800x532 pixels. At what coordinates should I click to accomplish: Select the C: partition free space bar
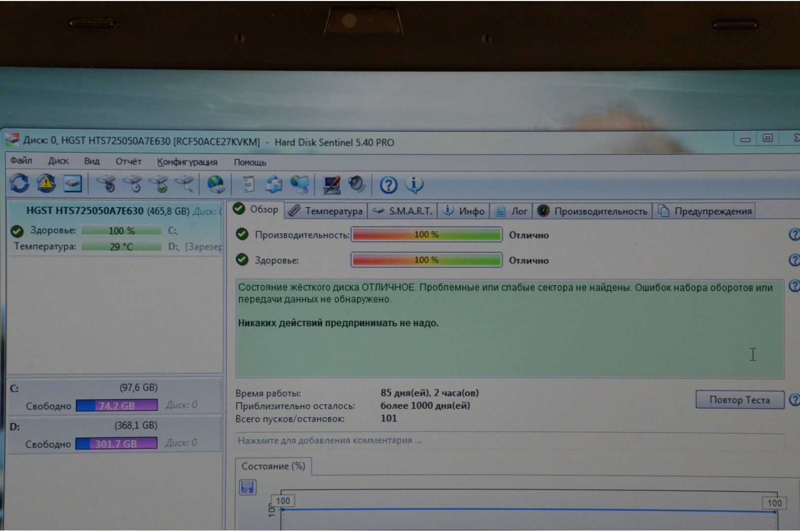(117, 405)
